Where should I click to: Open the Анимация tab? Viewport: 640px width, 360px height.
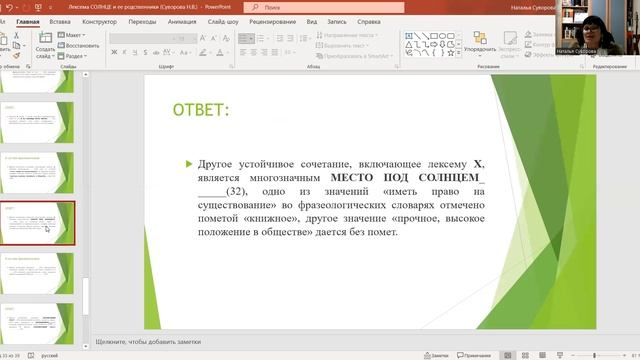(182, 22)
